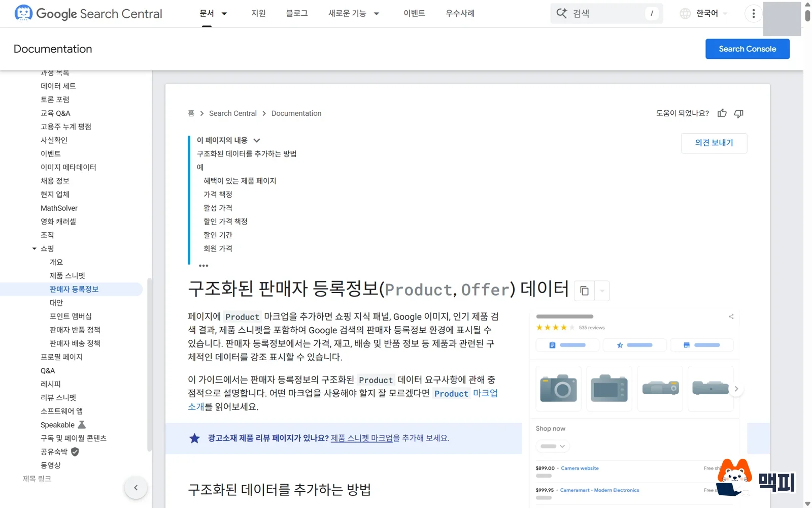Viewport: 812px width, 508px height.
Task: Jump to 활성 가격 section
Action: coord(218,208)
